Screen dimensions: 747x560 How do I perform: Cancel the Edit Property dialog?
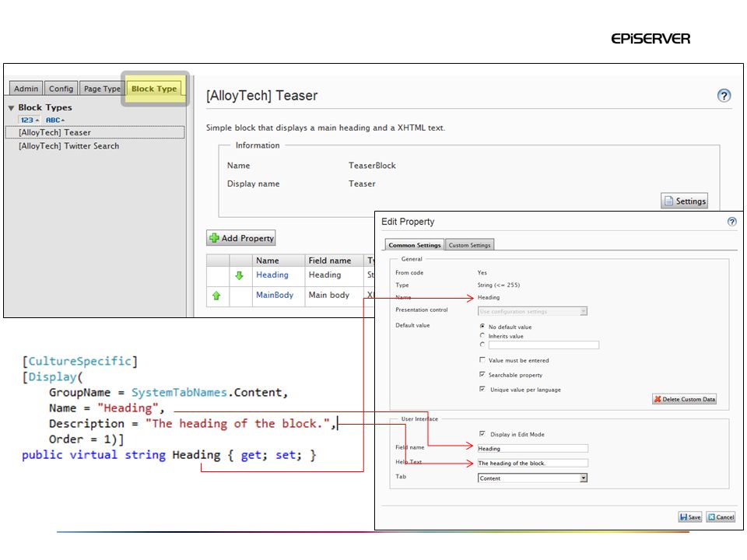coord(721,517)
